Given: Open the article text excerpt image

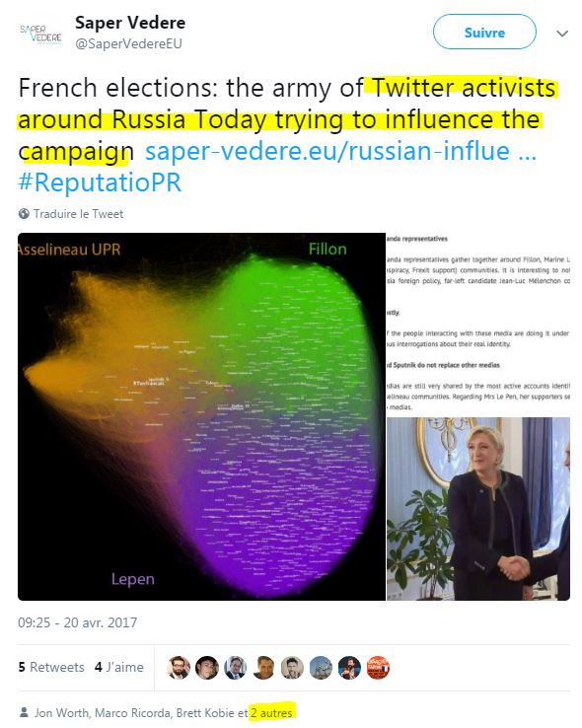Looking at the screenshot, I should pos(478,325).
